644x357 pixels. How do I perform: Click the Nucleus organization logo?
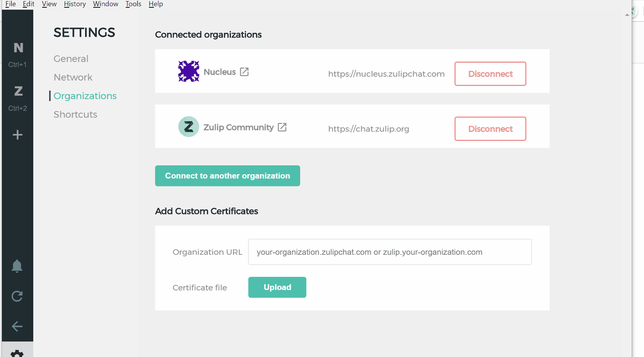coord(189,71)
